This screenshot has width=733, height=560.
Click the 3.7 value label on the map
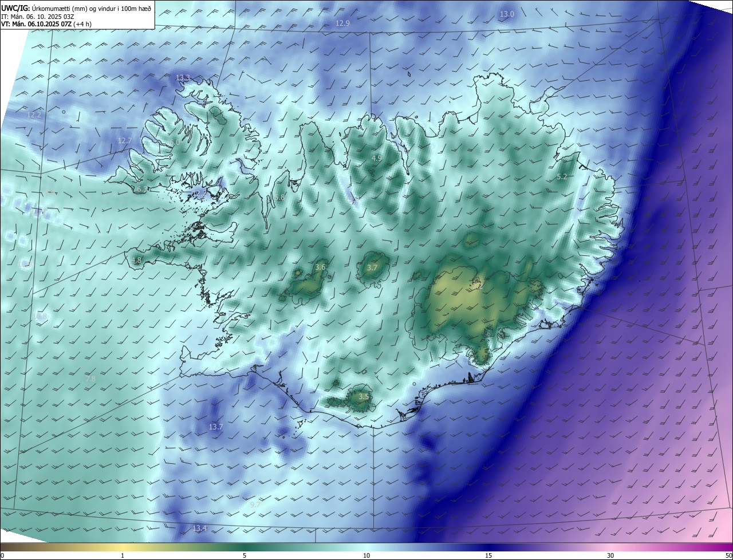pos(372,268)
